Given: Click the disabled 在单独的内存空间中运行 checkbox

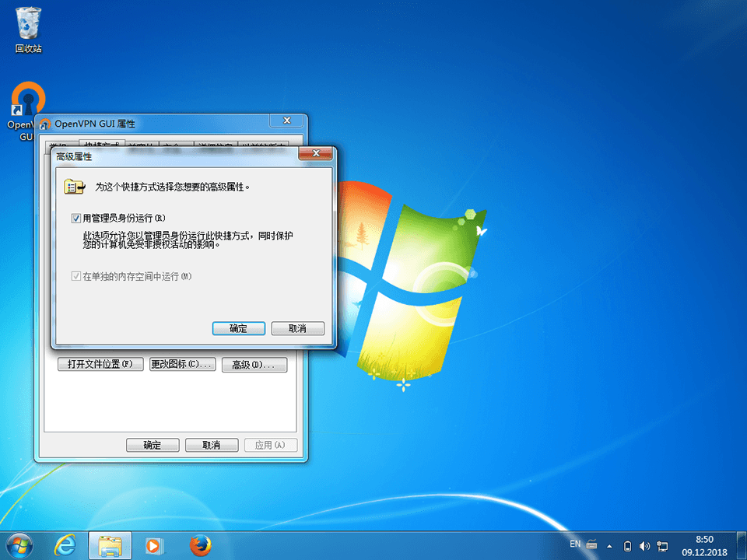Looking at the screenshot, I should pyautogui.click(x=75, y=276).
